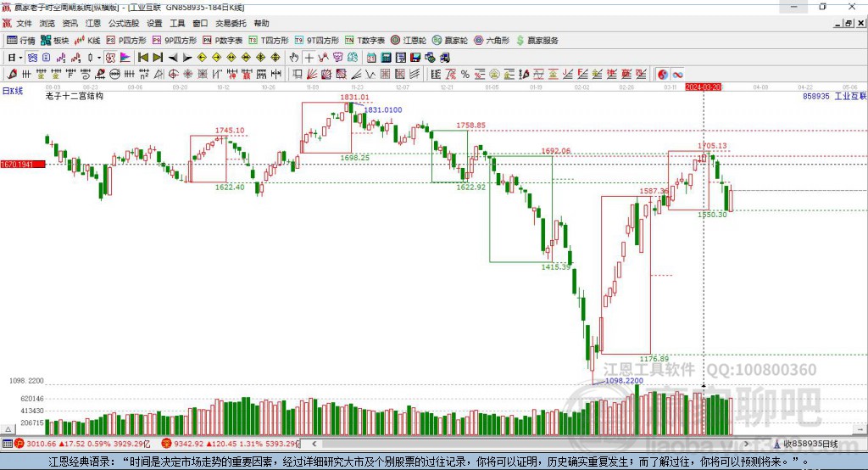The height and width of the screenshot is (470, 868).
Task: Click the inner document restore button
Action: coord(849,23)
